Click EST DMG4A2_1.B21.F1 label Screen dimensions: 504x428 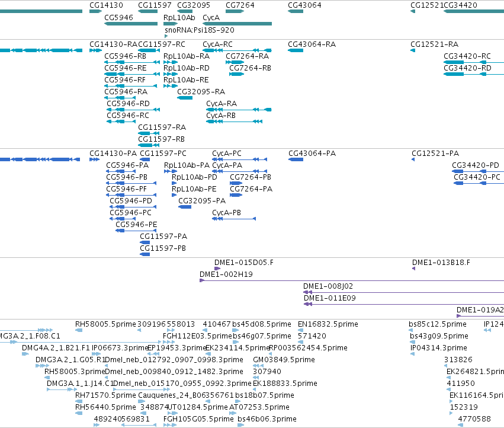pos(56,348)
